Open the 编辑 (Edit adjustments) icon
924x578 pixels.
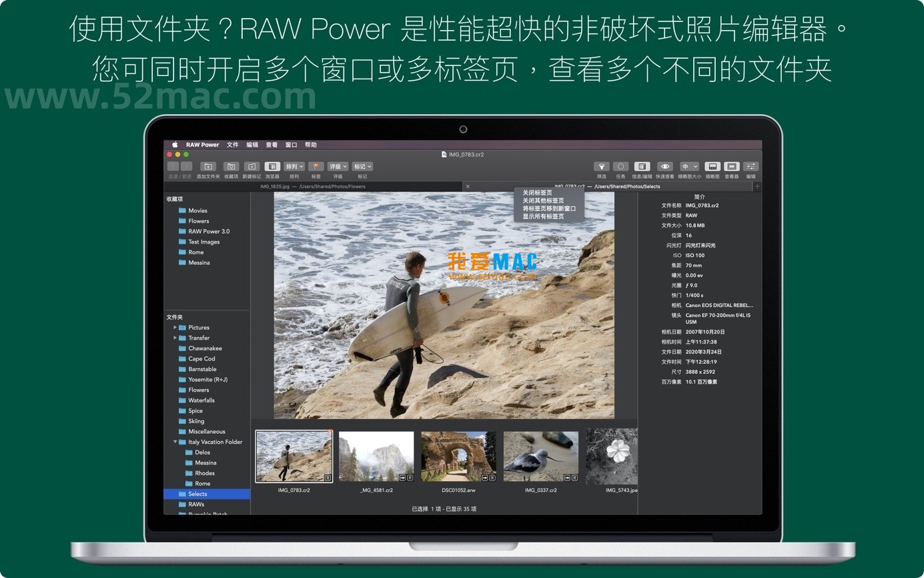751,166
